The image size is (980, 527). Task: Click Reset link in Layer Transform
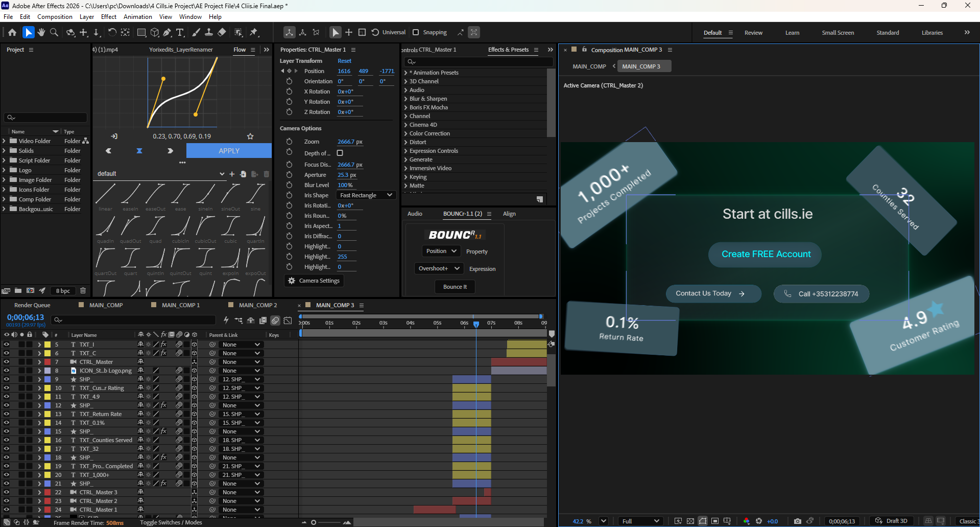pos(345,61)
